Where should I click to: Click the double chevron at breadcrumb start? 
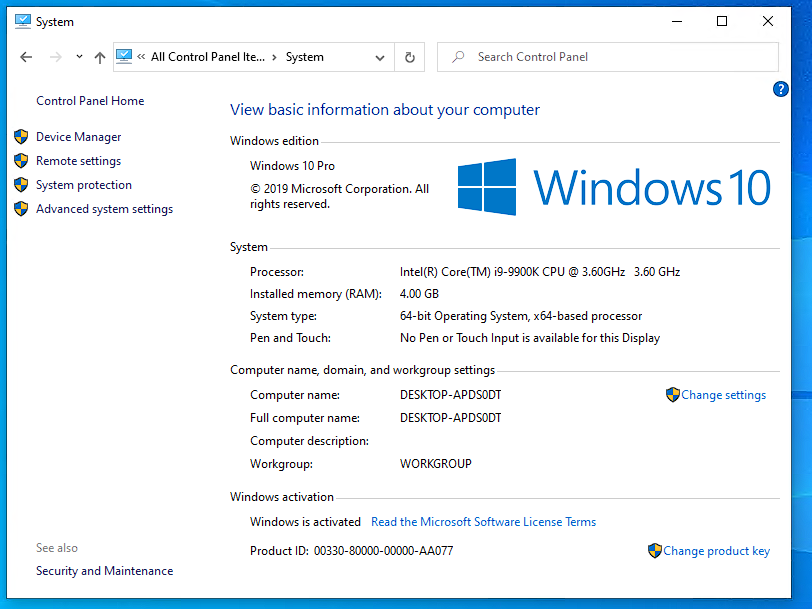(141, 57)
